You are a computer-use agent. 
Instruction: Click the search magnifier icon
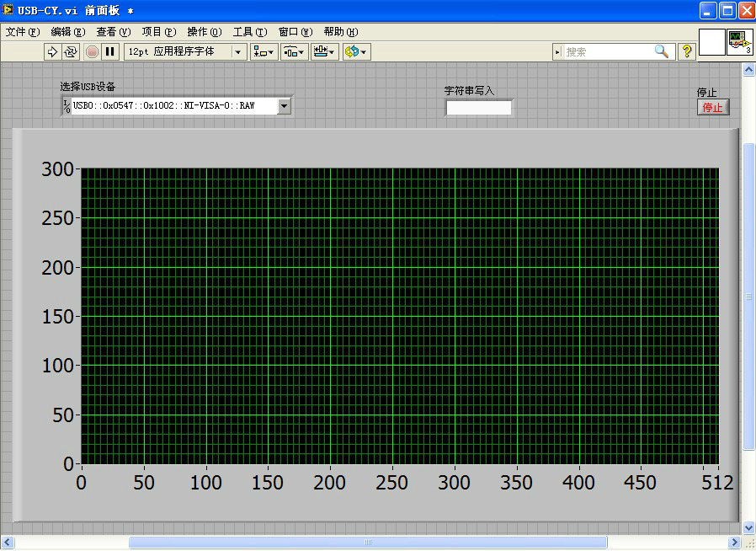[662, 51]
